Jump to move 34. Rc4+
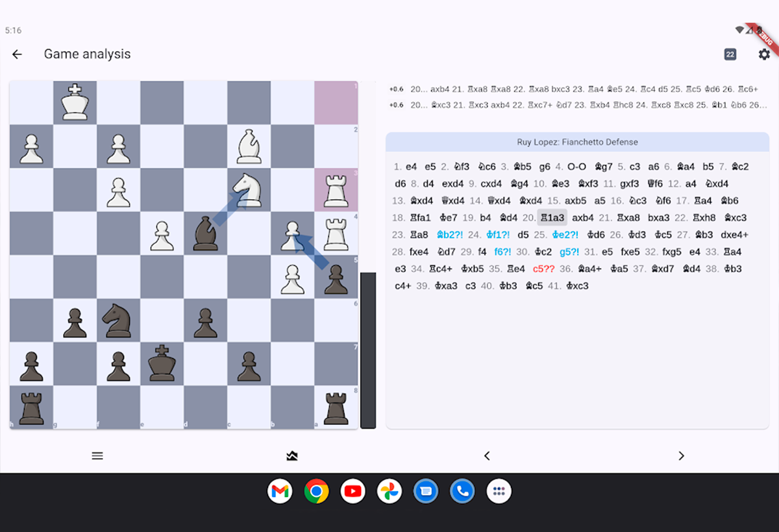Image resolution: width=779 pixels, height=532 pixels. [x=441, y=269]
